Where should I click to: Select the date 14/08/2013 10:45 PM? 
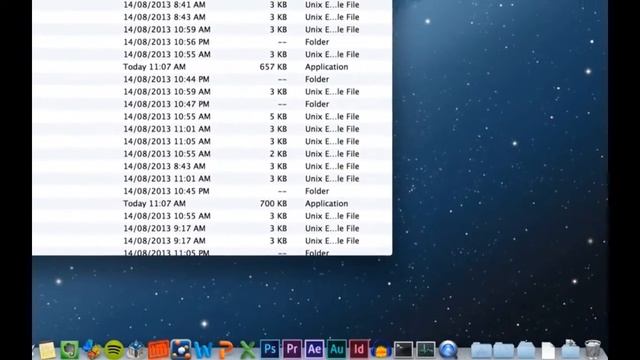[167, 191]
